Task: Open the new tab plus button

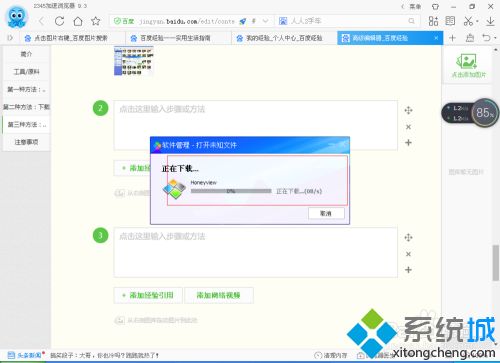Action: point(452,38)
